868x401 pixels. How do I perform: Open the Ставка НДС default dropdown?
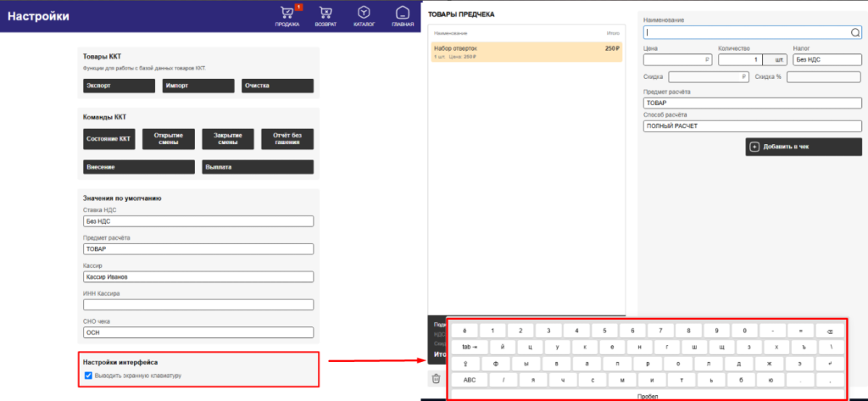click(x=198, y=221)
